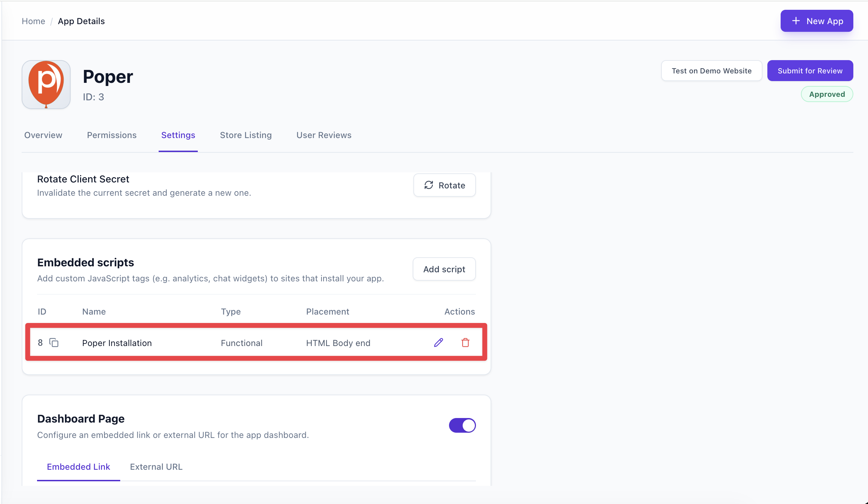The height and width of the screenshot is (504, 868).
Task: Click the plus icon on New App button
Action: (796, 21)
